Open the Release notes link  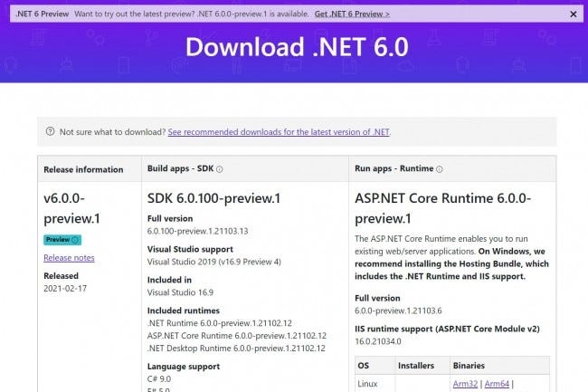tap(69, 258)
